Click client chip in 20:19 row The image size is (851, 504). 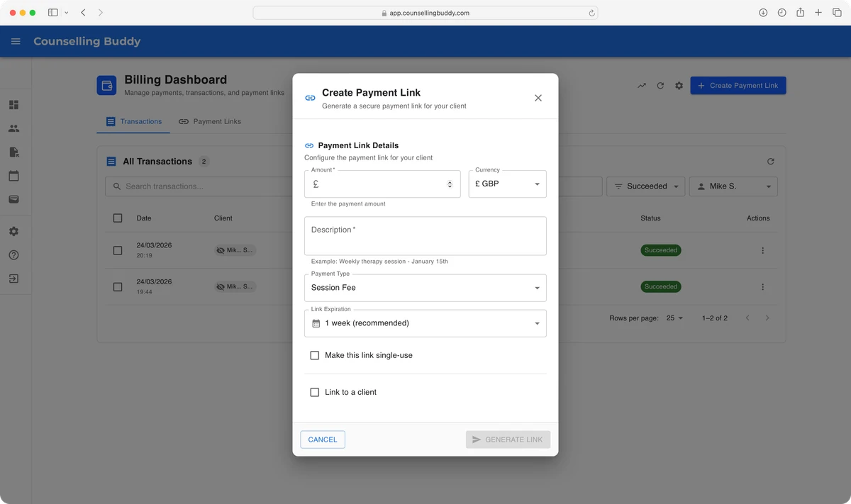(x=235, y=250)
